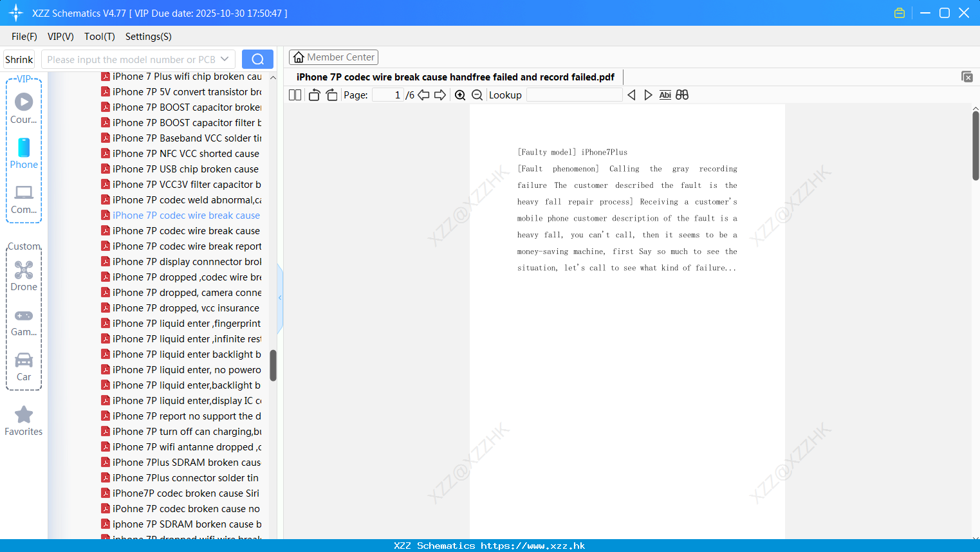Open iPhone 7P liquid enter, no power file

point(181,370)
